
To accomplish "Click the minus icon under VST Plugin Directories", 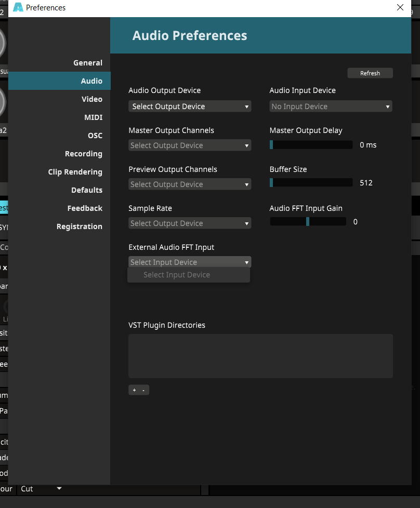I will (x=143, y=390).
